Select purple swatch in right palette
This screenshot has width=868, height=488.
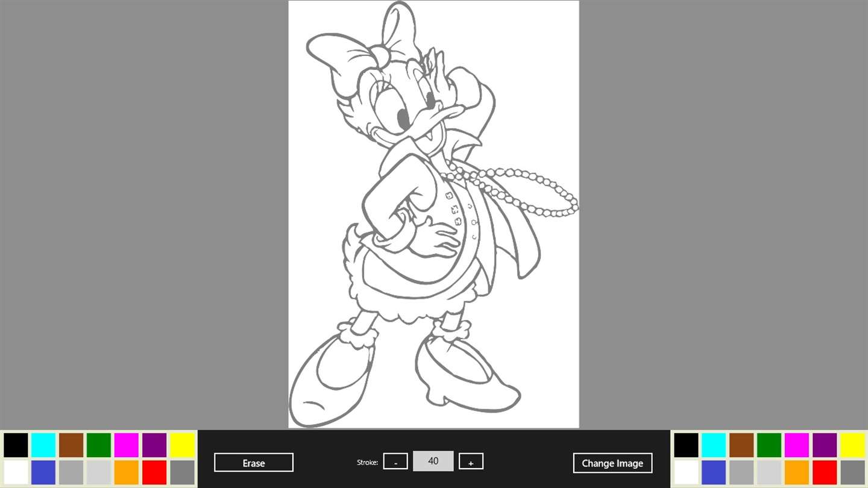[825, 445]
